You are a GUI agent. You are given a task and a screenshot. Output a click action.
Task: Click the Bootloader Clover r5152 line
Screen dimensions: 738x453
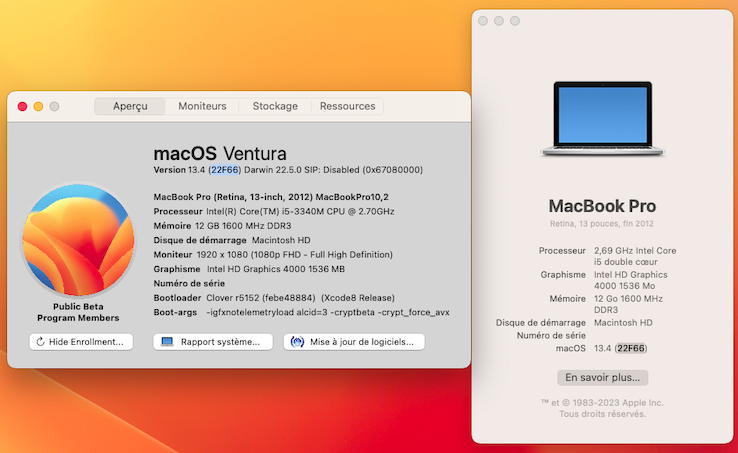pos(274,298)
